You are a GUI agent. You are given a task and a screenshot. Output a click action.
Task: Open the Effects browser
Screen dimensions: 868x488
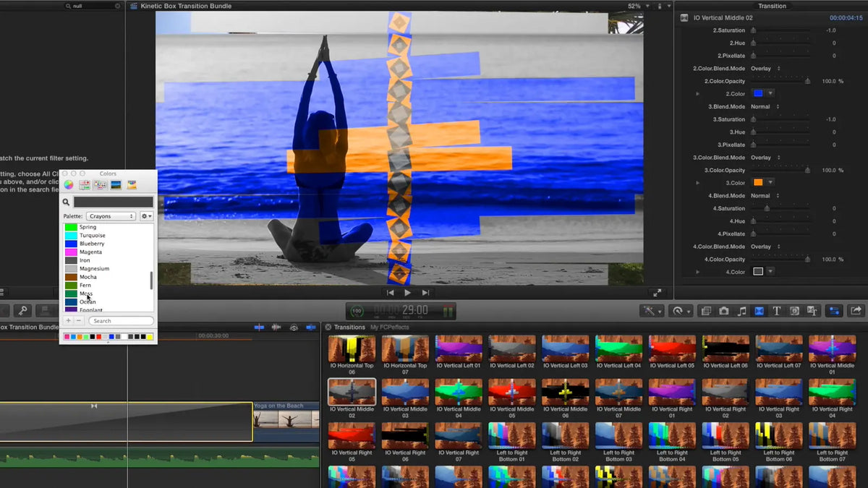(x=707, y=311)
